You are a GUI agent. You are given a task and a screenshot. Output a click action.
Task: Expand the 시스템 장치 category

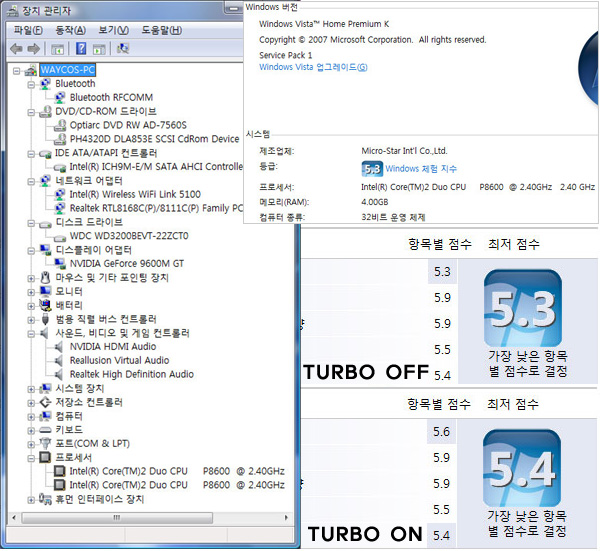click(x=31, y=390)
